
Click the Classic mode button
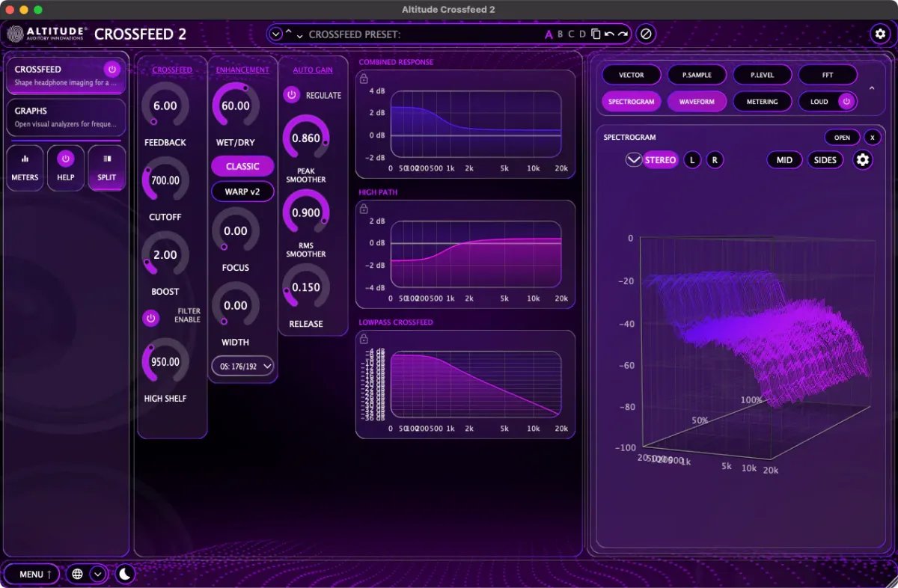[x=242, y=166]
